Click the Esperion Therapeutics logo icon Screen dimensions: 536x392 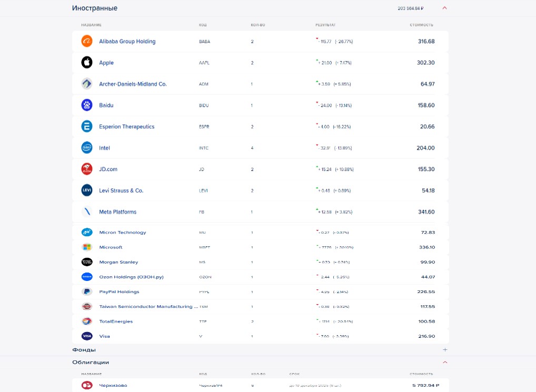87,126
